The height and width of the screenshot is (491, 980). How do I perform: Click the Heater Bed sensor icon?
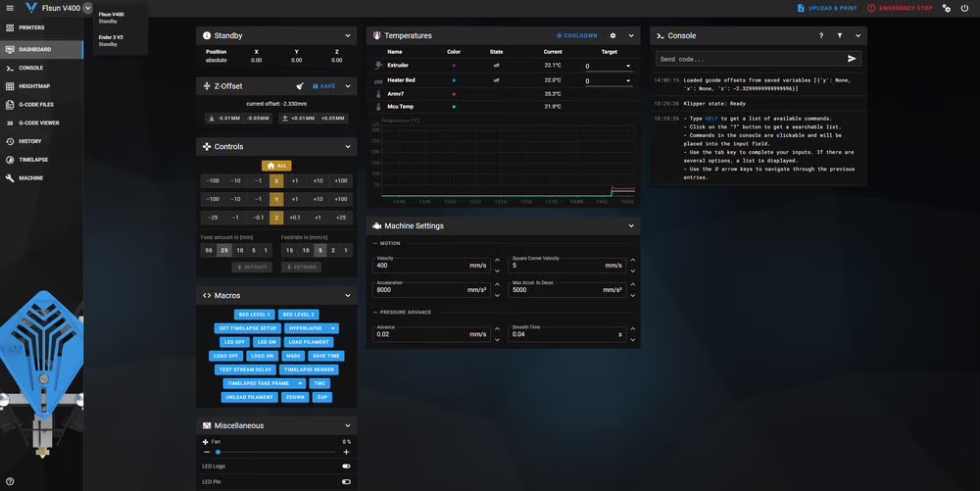click(x=377, y=80)
